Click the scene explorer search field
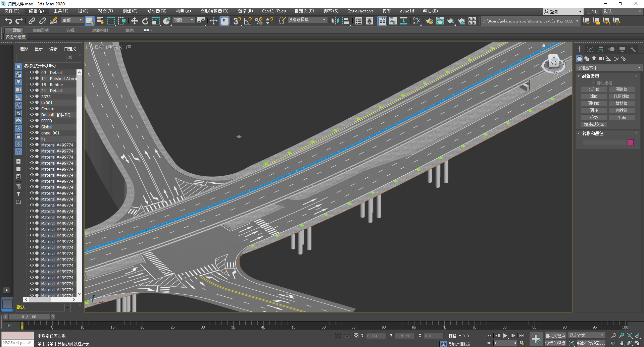The width and height of the screenshot is (644, 347). 41,57
